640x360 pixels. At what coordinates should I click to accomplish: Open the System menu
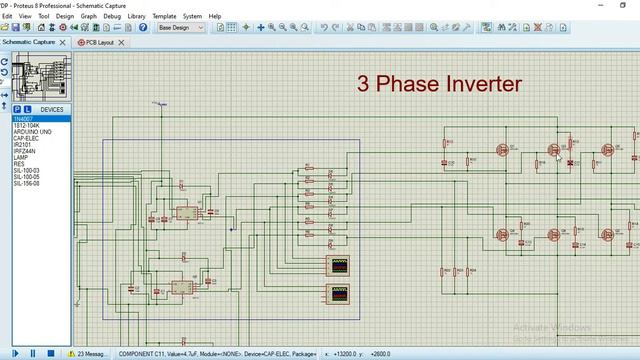[x=192, y=16]
